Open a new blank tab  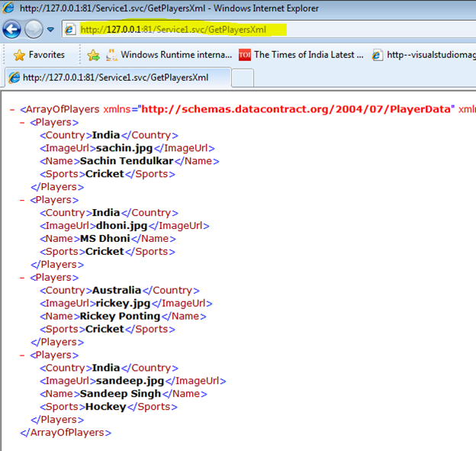(x=242, y=78)
